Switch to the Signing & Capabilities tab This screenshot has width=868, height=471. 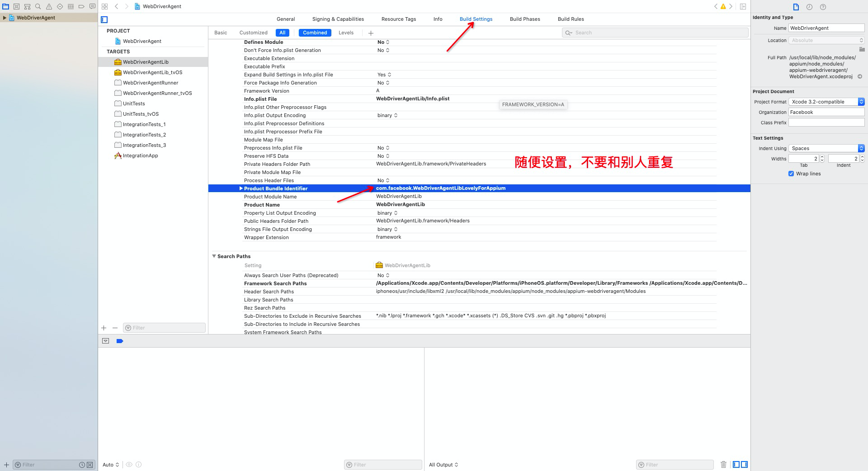[x=338, y=19]
